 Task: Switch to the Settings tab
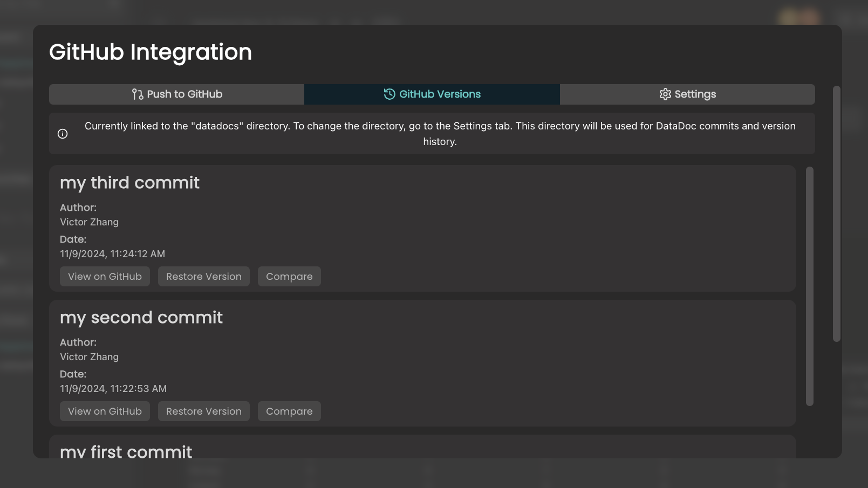pos(687,94)
